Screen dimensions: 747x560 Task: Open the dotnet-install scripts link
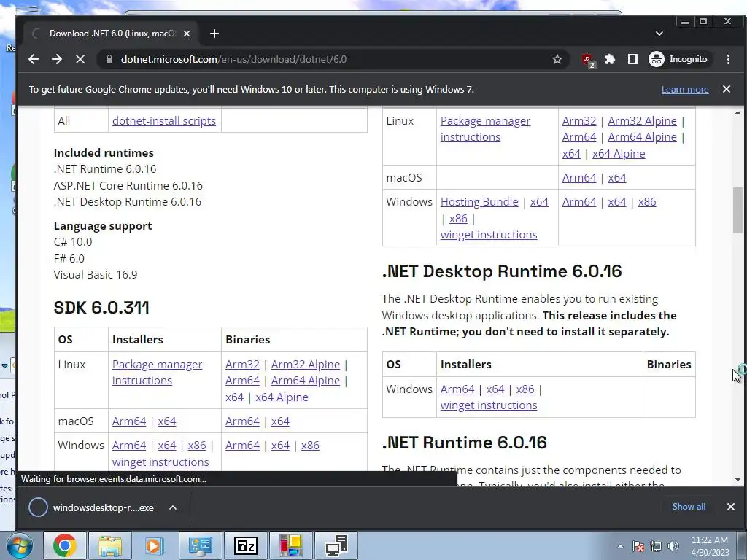(x=164, y=121)
